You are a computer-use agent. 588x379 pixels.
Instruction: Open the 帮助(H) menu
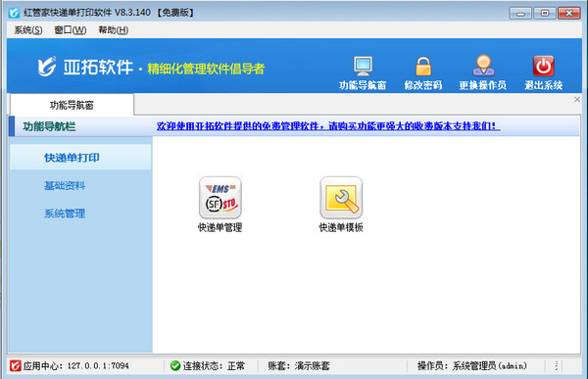pos(114,30)
